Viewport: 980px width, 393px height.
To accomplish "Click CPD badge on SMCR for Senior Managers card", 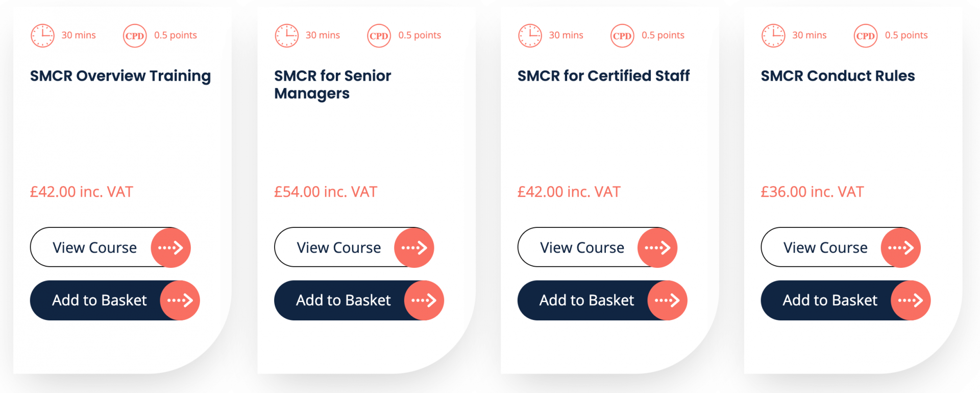I will pos(379,36).
